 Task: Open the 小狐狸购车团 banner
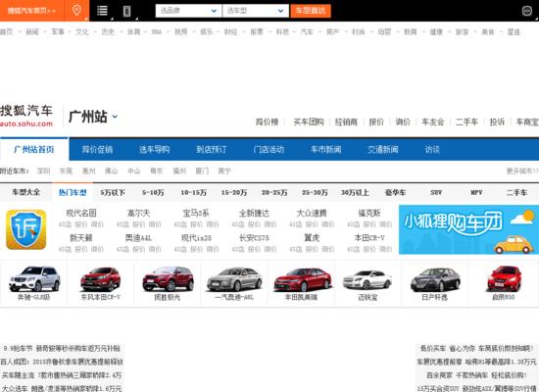[x=468, y=229]
